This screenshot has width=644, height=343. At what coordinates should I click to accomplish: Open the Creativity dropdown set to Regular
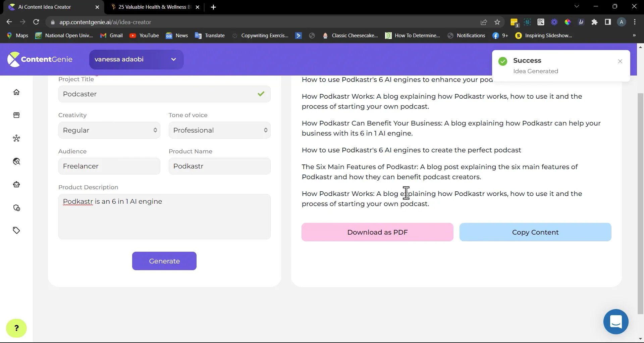pyautogui.click(x=109, y=130)
